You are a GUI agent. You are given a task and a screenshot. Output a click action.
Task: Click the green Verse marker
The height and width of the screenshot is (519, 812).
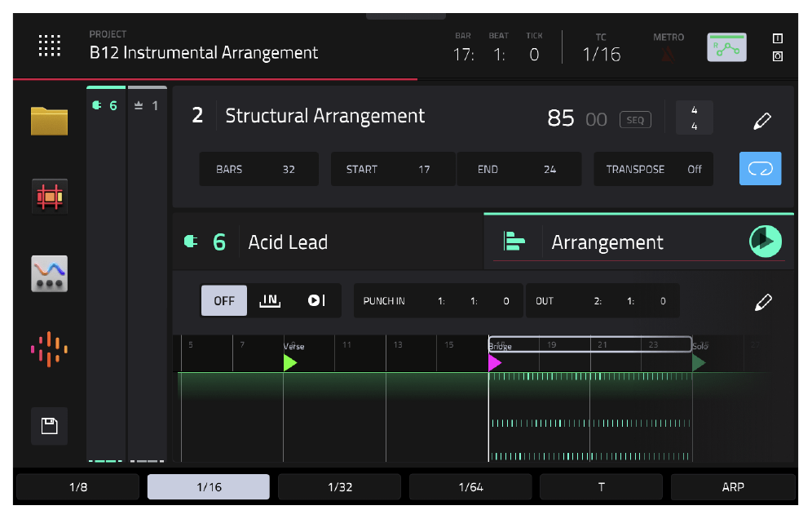[x=290, y=363]
